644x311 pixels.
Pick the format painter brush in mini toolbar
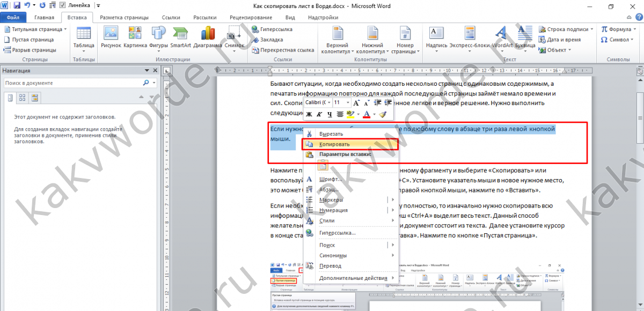pos(382,114)
